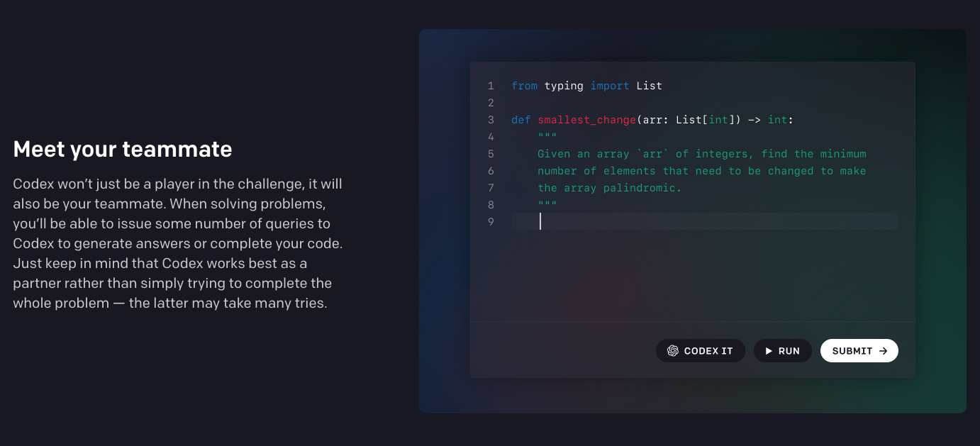Click line number 9 in the gutter
This screenshot has width=980, height=446.
point(491,222)
